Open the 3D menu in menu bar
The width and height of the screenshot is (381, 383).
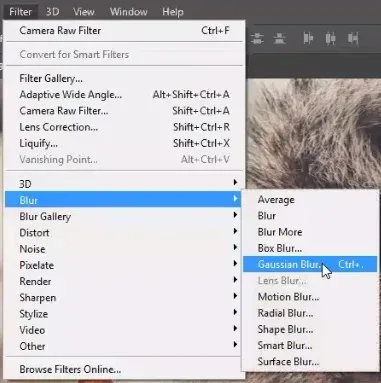tap(52, 12)
